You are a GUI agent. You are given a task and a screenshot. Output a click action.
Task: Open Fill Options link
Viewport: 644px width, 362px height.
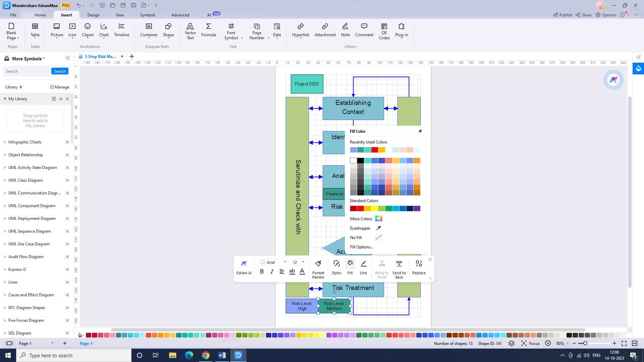click(361, 247)
